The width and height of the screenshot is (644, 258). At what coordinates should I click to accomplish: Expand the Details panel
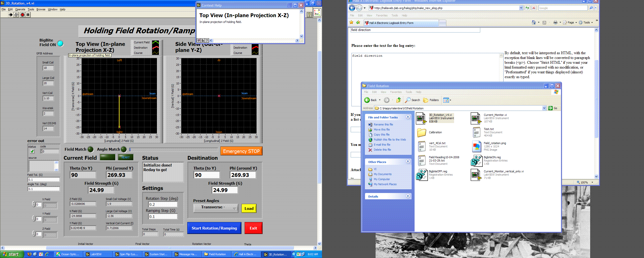coord(408,196)
